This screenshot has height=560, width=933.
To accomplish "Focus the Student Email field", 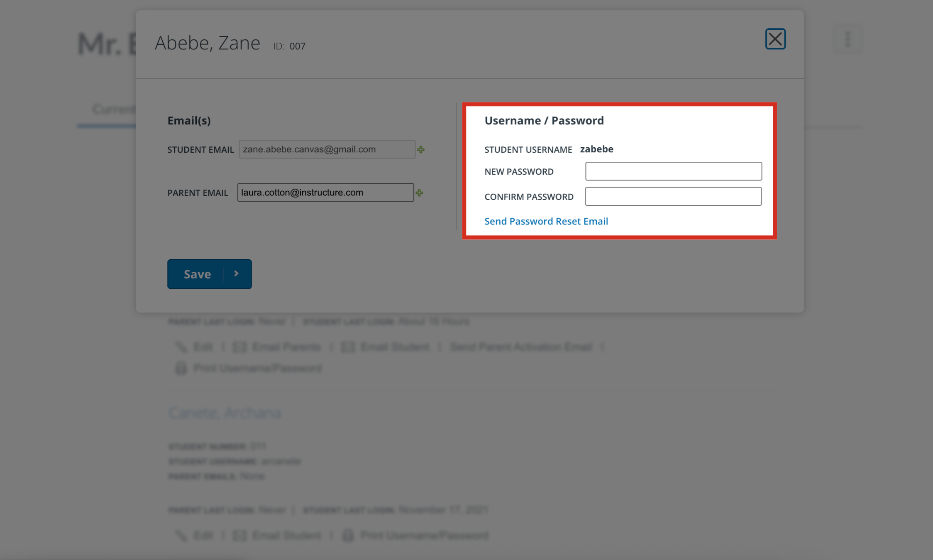I will tap(327, 149).
